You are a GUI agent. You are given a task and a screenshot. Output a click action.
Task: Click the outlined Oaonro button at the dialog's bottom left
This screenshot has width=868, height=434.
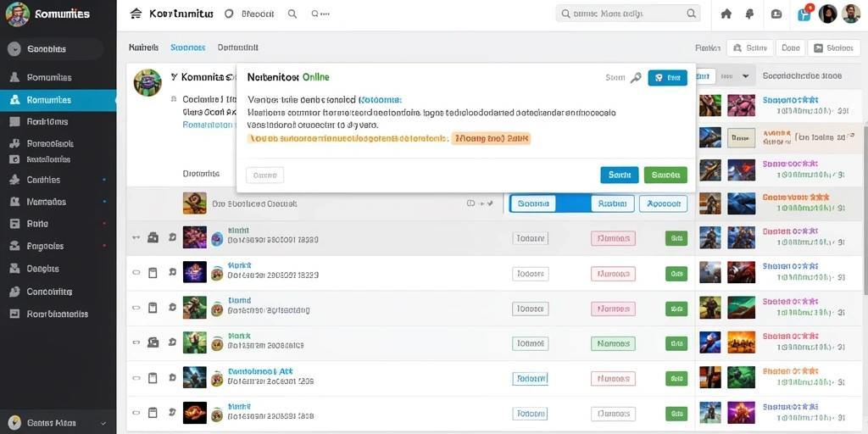pos(264,175)
